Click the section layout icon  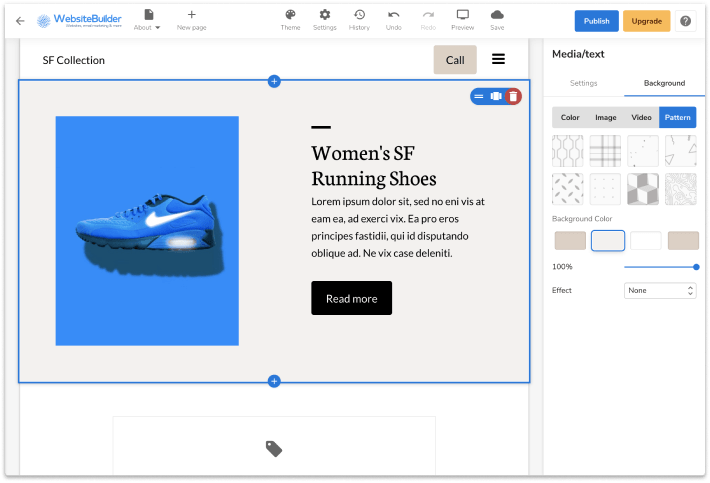click(x=496, y=96)
